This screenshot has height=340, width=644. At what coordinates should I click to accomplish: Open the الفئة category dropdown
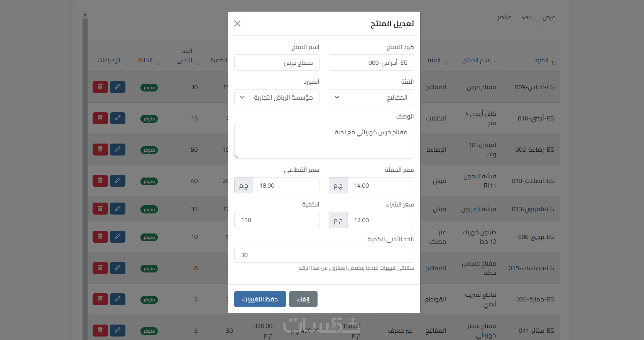click(x=371, y=97)
